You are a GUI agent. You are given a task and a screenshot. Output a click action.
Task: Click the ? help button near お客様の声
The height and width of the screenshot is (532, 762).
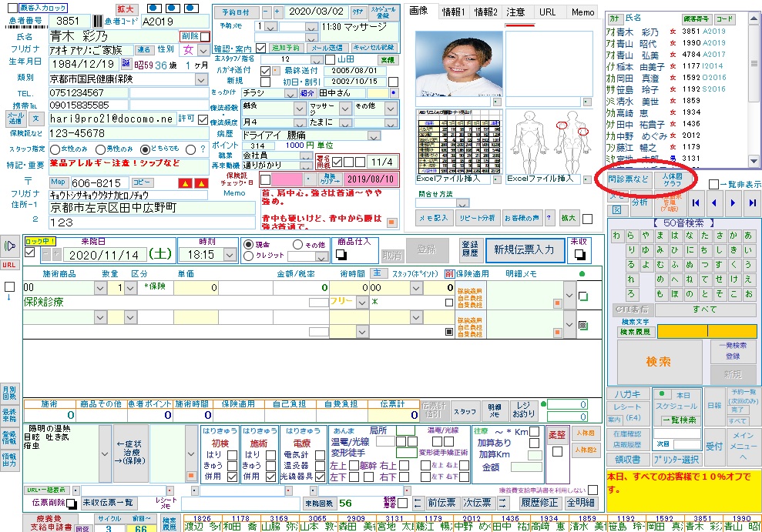[549, 218]
